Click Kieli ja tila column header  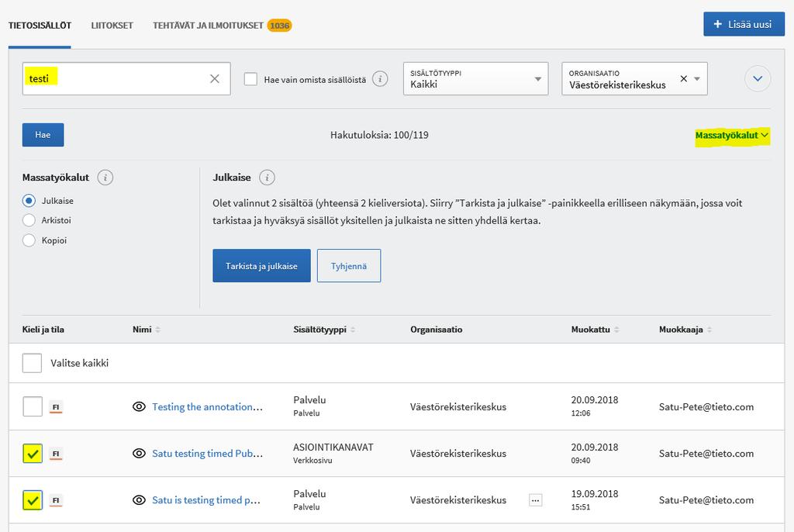[x=43, y=330]
